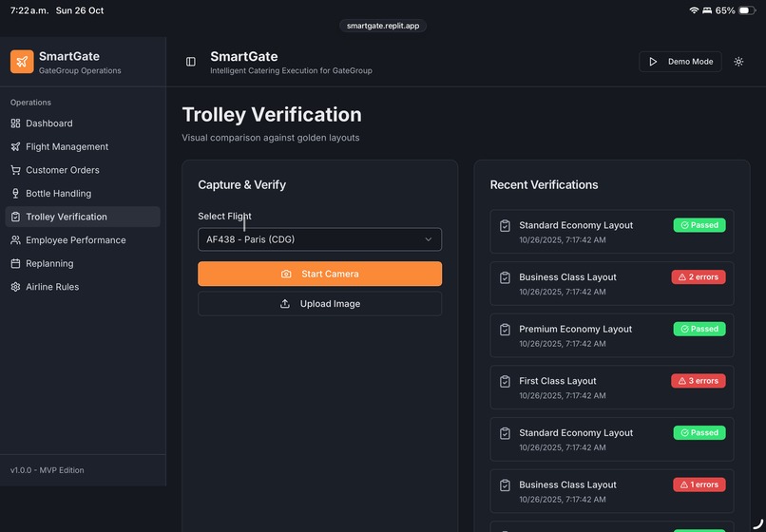Image resolution: width=766 pixels, height=532 pixels.
Task: Click the orange SmartGate airplane logo
Action: pos(22,62)
